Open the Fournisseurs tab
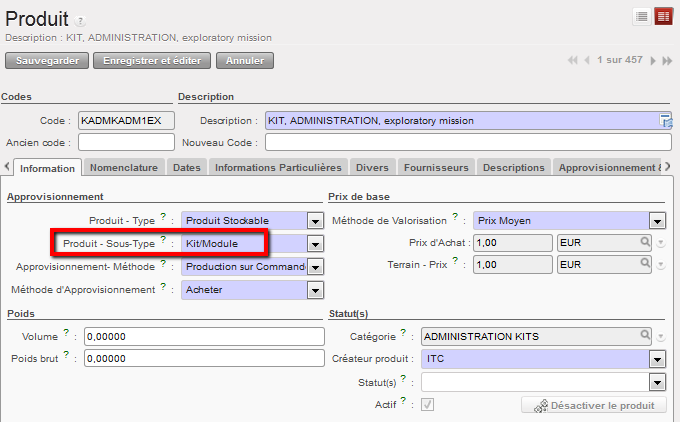Image resolution: width=680 pixels, height=422 pixels. tap(436, 167)
